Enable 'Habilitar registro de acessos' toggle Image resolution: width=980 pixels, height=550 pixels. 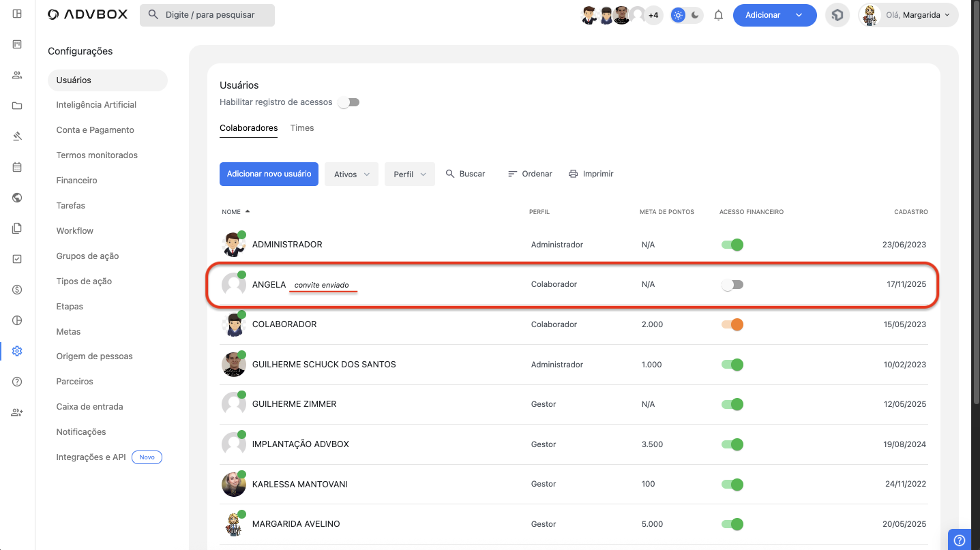pyautogui.click(x=349, y=102)
